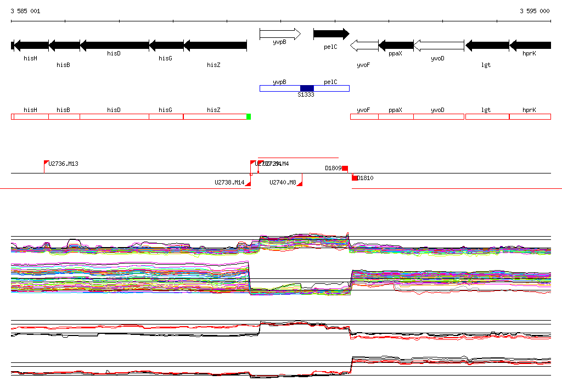Click the hprK gene arrow
Viewport: 562px width, 392px height.
click(x=530, y=45)
